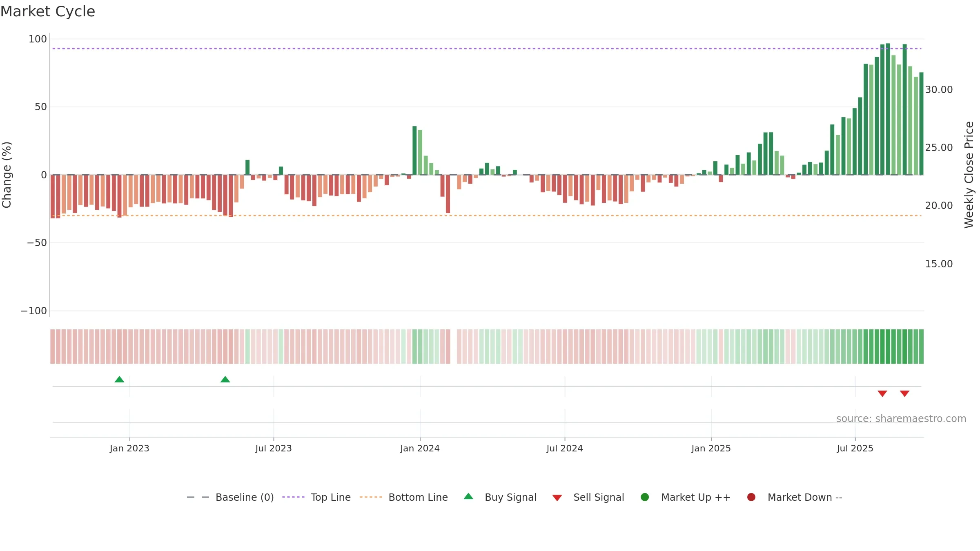Click the −50 tick on the left axis
The image size is (980, 551).
click(x=37, y=243)
